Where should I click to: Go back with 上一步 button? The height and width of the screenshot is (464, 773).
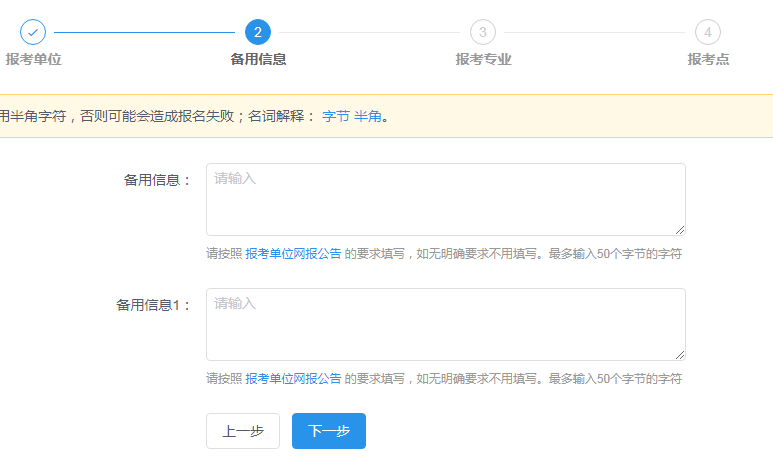point(243,431)
